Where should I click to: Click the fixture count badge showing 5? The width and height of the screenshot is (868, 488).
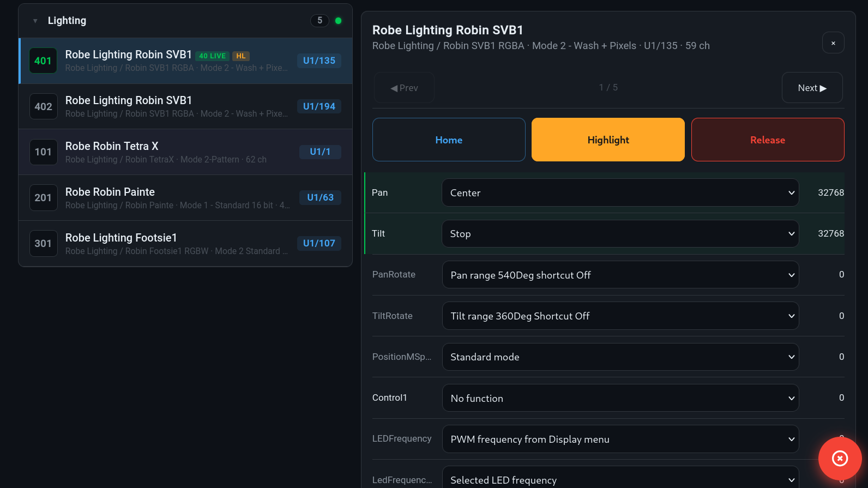(320, 21)
